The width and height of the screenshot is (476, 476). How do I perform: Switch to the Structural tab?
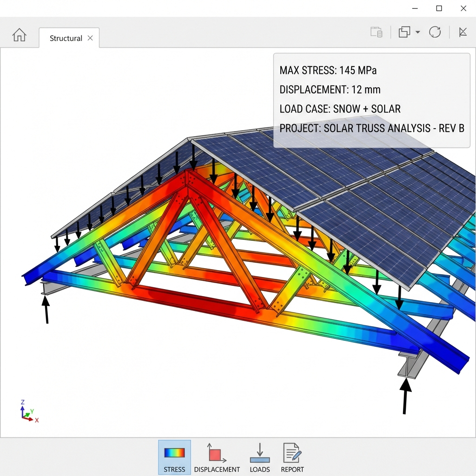coord(66,38)
